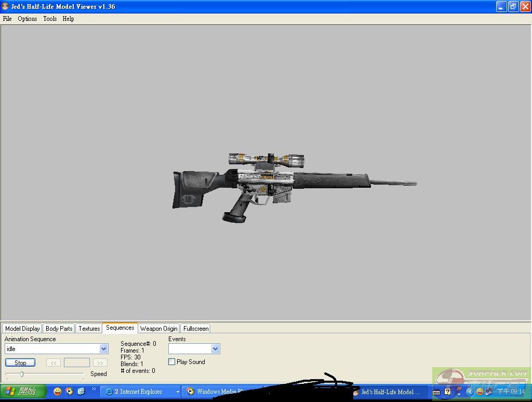
Task: Switch to the Model Display tab
Action: tap(22, 328)
